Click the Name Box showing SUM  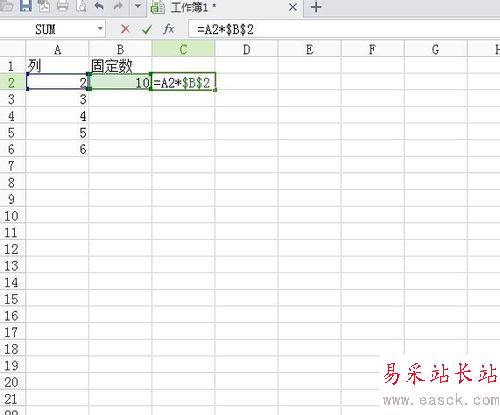[x=46, y=30]
